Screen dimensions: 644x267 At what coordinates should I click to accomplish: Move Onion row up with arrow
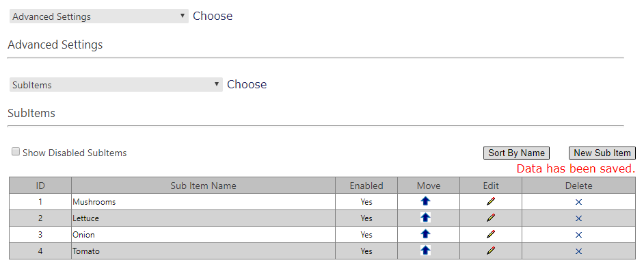425,234
